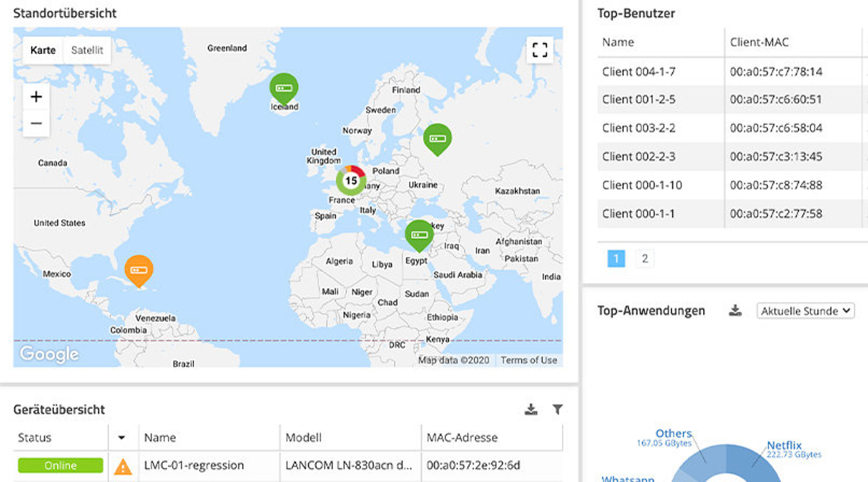Open device LMC-01-regression
The height and width of the screenshot is (482, 868).
(x=193, y=465)
